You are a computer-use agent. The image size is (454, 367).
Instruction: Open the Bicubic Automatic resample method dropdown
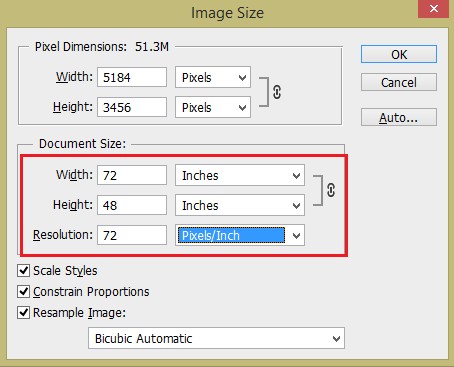tap(217, 338)
